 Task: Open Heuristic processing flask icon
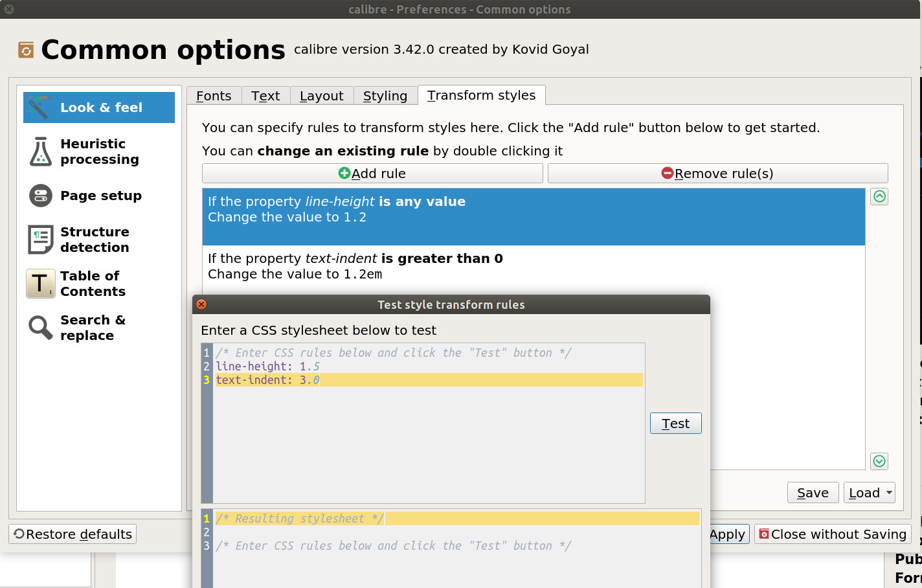tap(41, 152)
